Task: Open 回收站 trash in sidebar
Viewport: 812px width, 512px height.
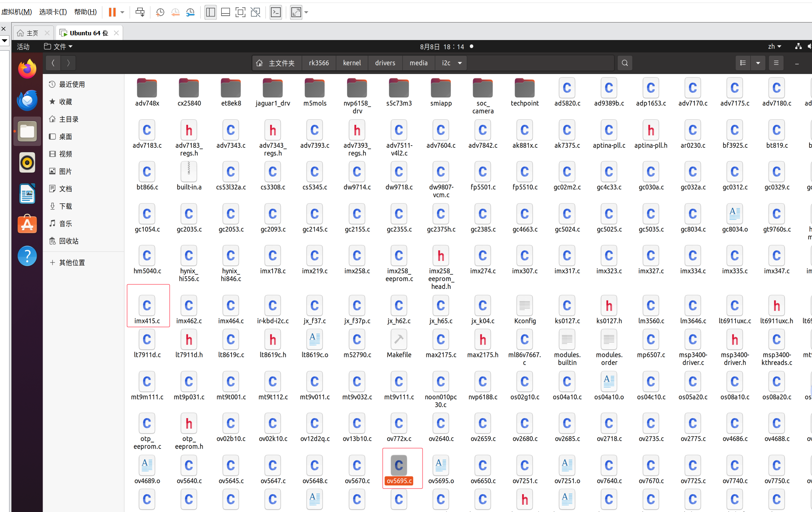Action: click(x=84, y=241)
